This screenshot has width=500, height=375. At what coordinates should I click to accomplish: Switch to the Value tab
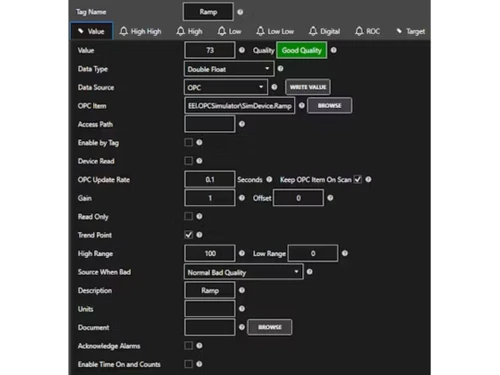(92, 31)
